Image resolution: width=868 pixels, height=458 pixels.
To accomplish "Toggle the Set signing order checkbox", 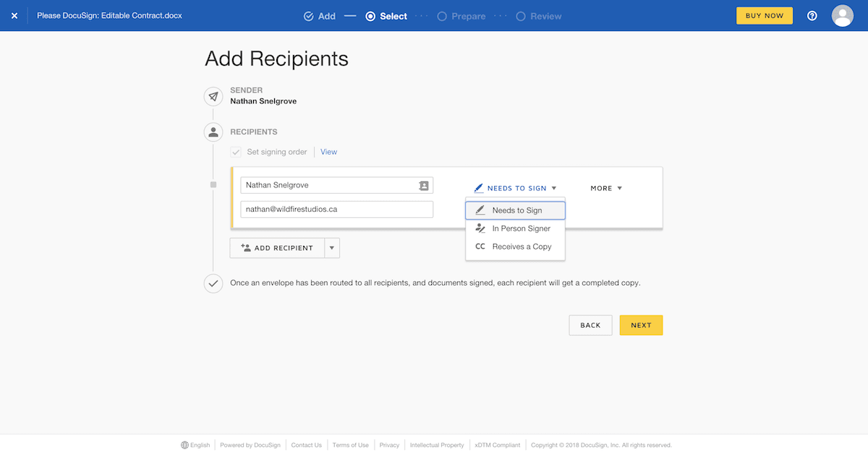I will pyautogui.click(x=236, y=152).
